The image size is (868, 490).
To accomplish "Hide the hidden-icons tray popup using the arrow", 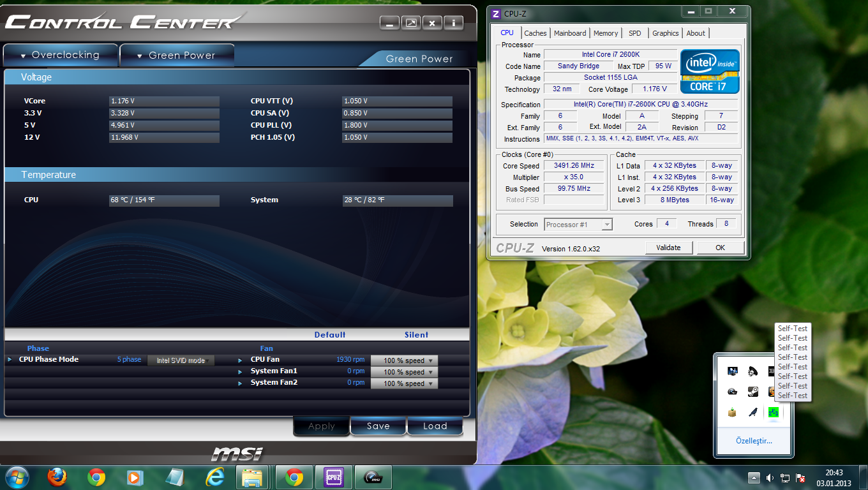I will (x=754, y=478).
